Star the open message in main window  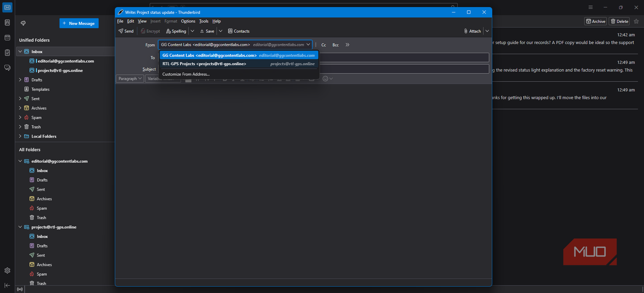(636, 21)
